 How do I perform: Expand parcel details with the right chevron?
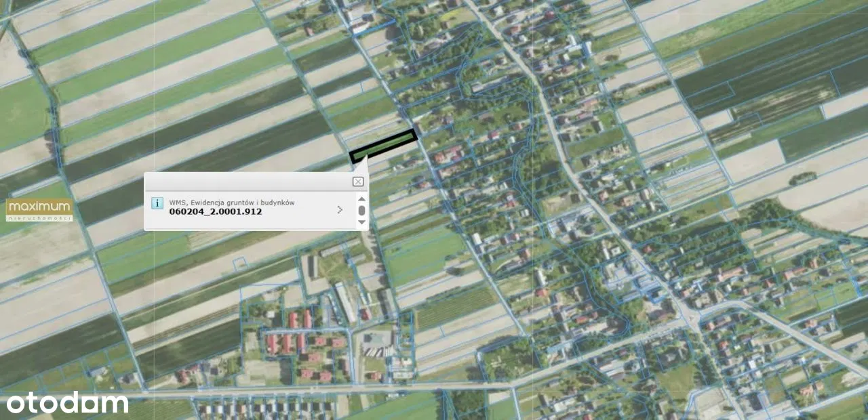tap(340, 209)
